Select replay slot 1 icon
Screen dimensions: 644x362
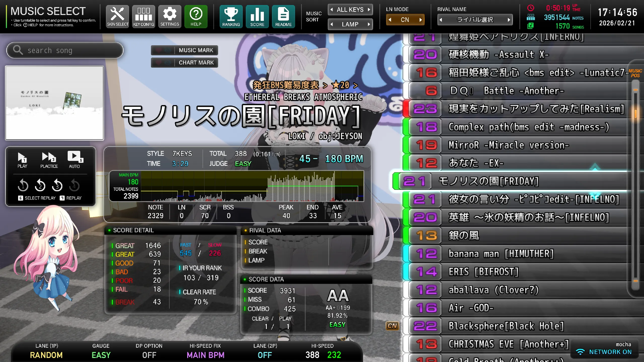pos(23,186)
